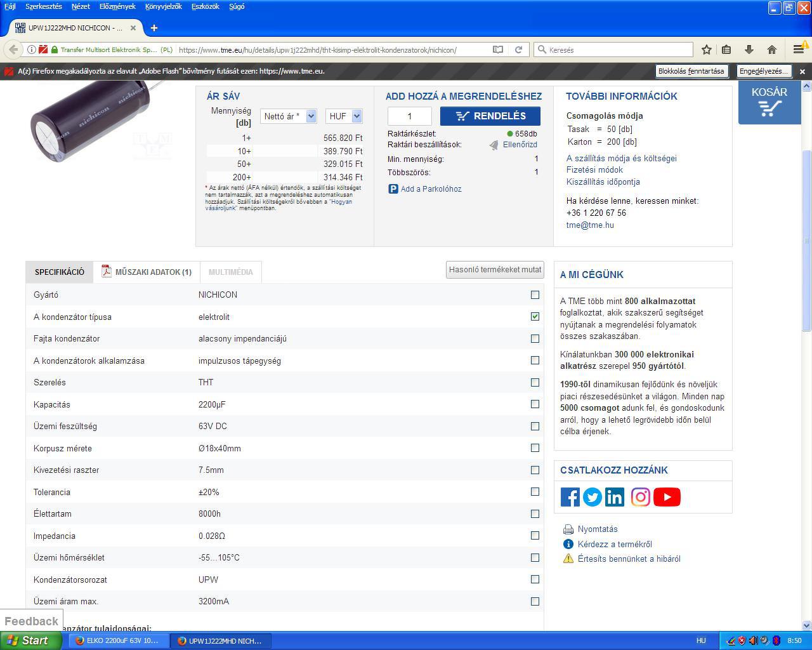Dismiss the Flash notification bar
This screenshot has width=812, height=650.
coord(802,72)
